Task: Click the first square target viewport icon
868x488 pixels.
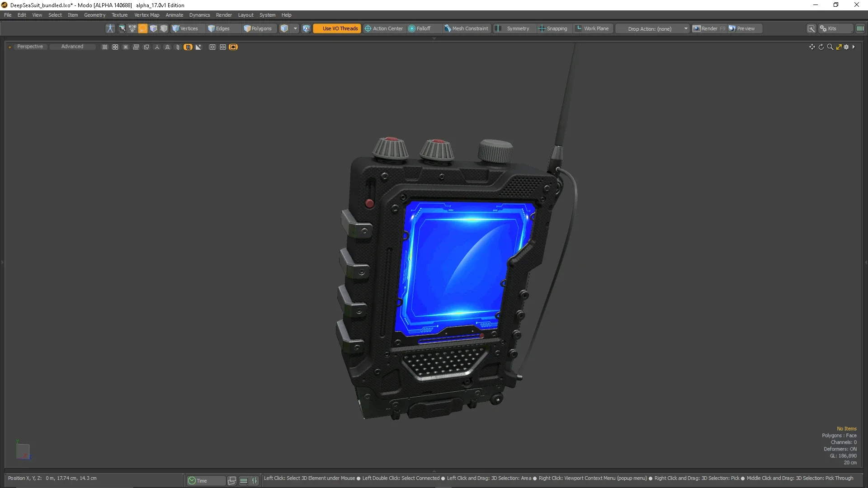Action: [x=212, y=47]
